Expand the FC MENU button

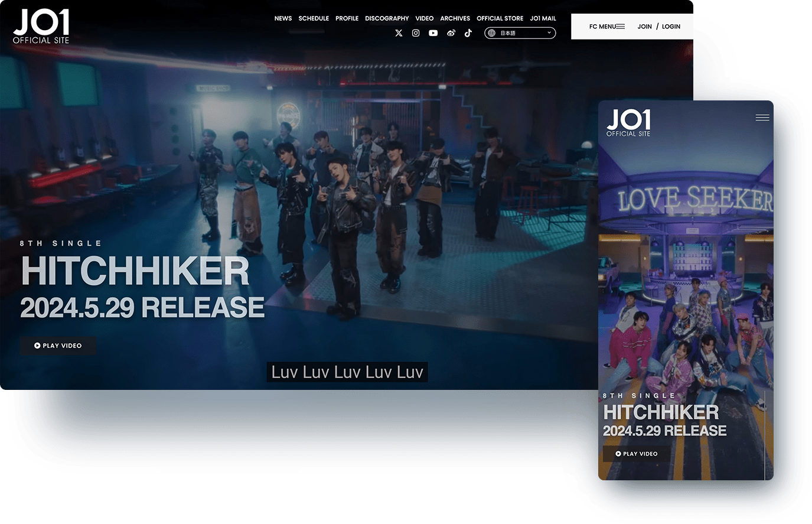pyautogui.click(x=607, y=27)
